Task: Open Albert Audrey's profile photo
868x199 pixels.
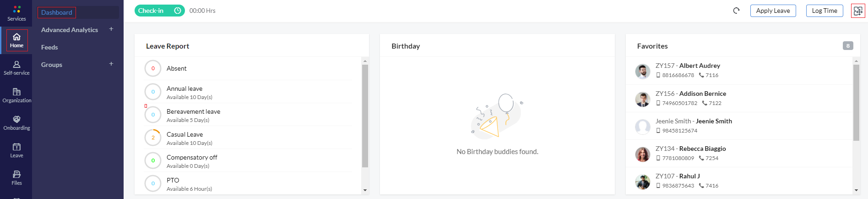Action: pyautogui.click(x=642, y=71)
